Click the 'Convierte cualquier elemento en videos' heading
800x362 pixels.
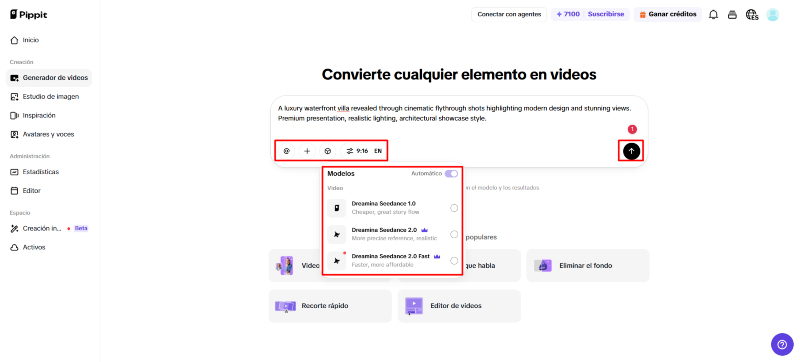click(x=459, y=74)
